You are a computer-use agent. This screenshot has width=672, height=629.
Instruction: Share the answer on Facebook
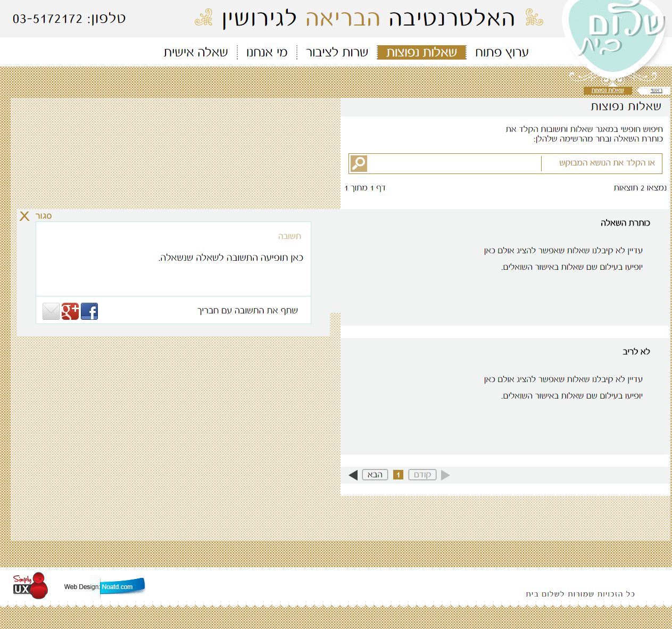[x=89, y=311]
